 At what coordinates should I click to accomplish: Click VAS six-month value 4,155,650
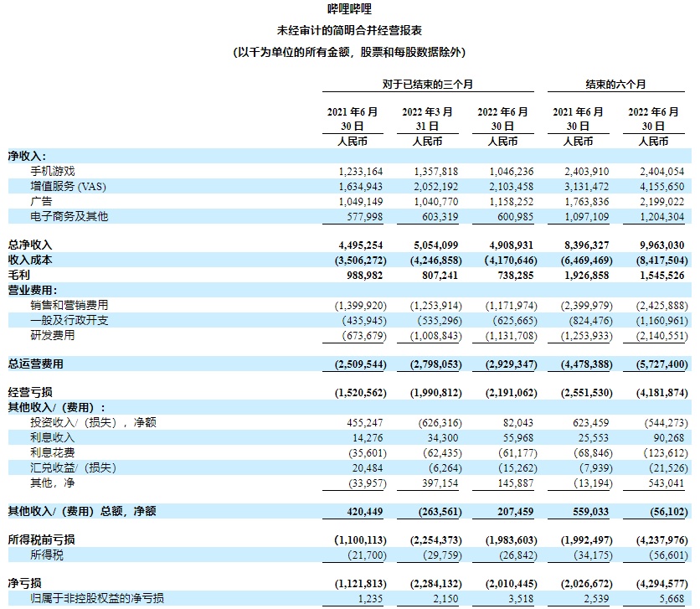point(662,187)
